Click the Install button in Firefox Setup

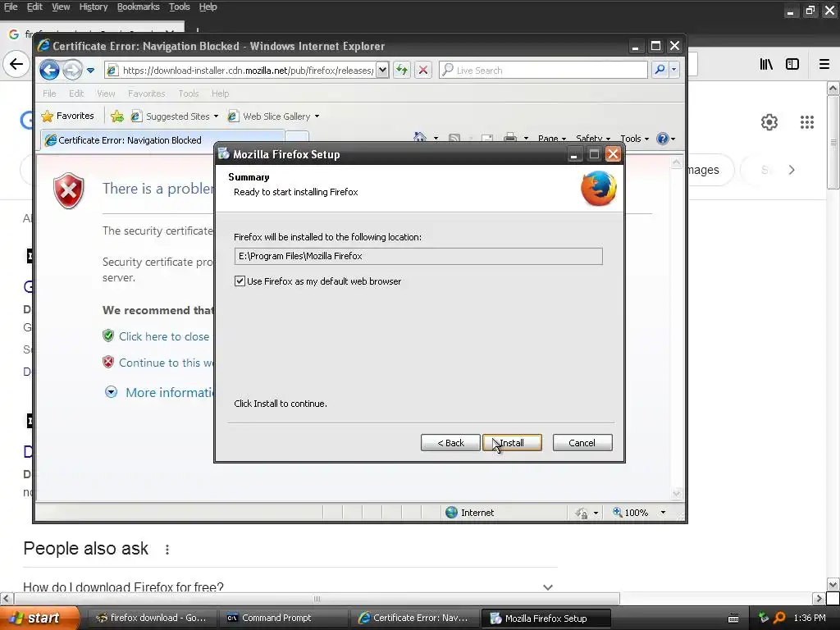[512, 442]
